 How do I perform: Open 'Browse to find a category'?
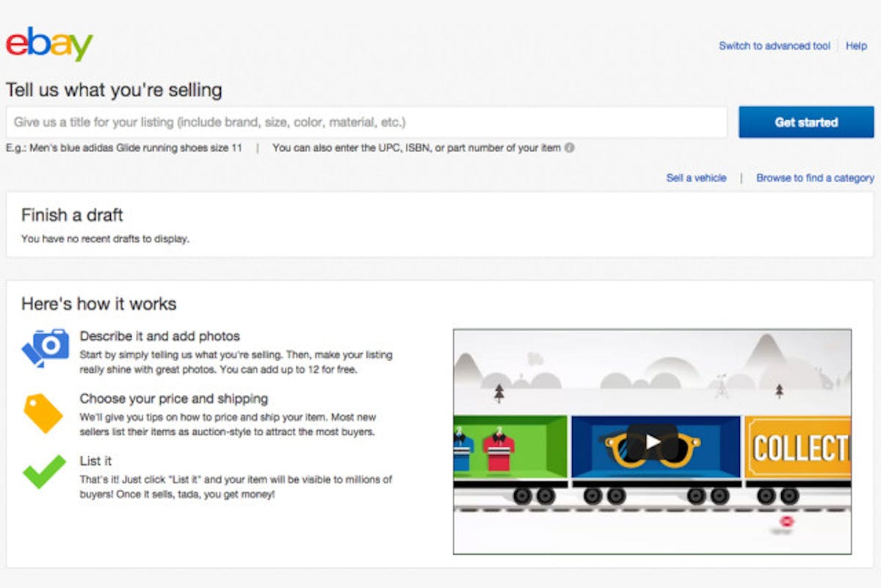[815, 178]
